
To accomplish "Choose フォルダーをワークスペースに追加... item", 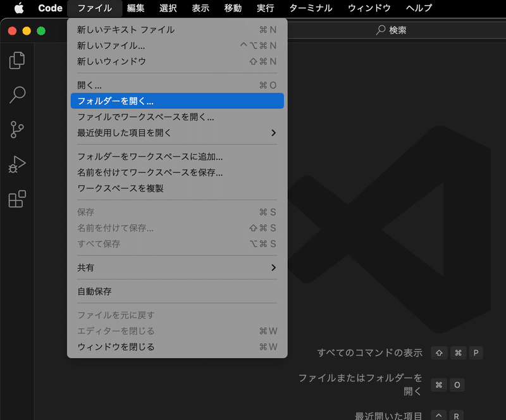I will coord(177,157).
